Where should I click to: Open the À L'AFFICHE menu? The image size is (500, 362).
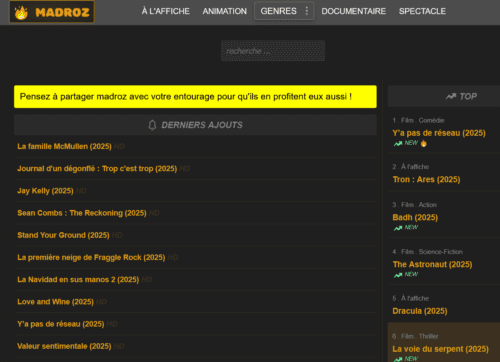click(x=166, y=11)
